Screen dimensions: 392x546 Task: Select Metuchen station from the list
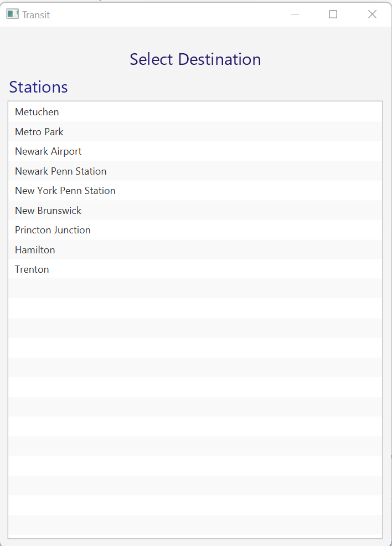click(195, 112)
